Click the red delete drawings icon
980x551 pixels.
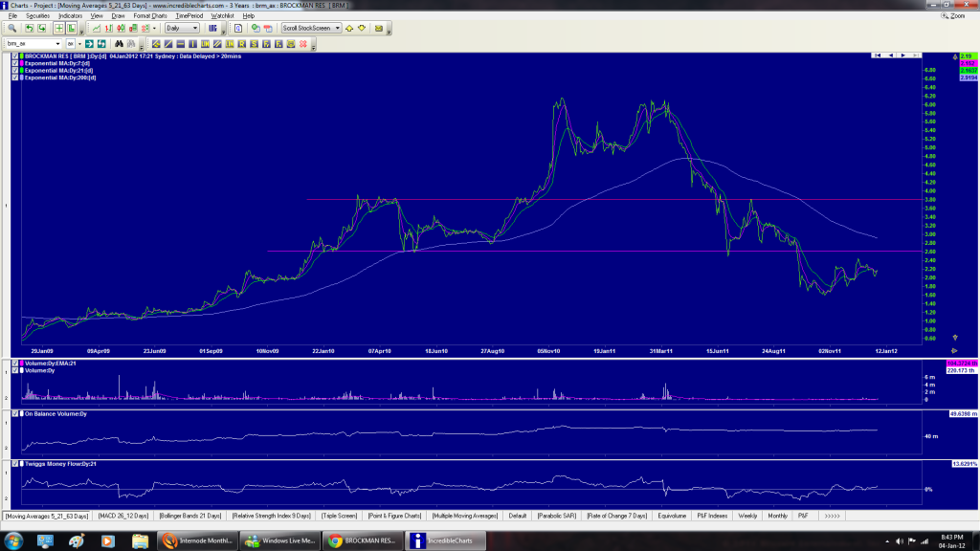[303, 44]
